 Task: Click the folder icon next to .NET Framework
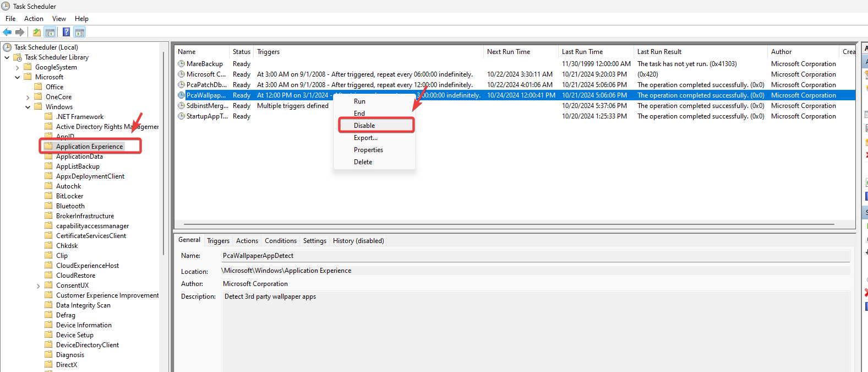click(48, 117)
